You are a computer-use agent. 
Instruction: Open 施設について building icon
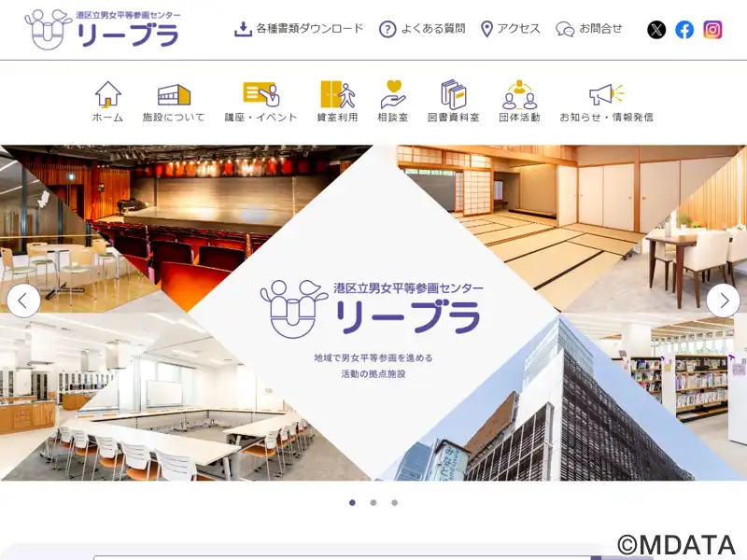(174, 94)
